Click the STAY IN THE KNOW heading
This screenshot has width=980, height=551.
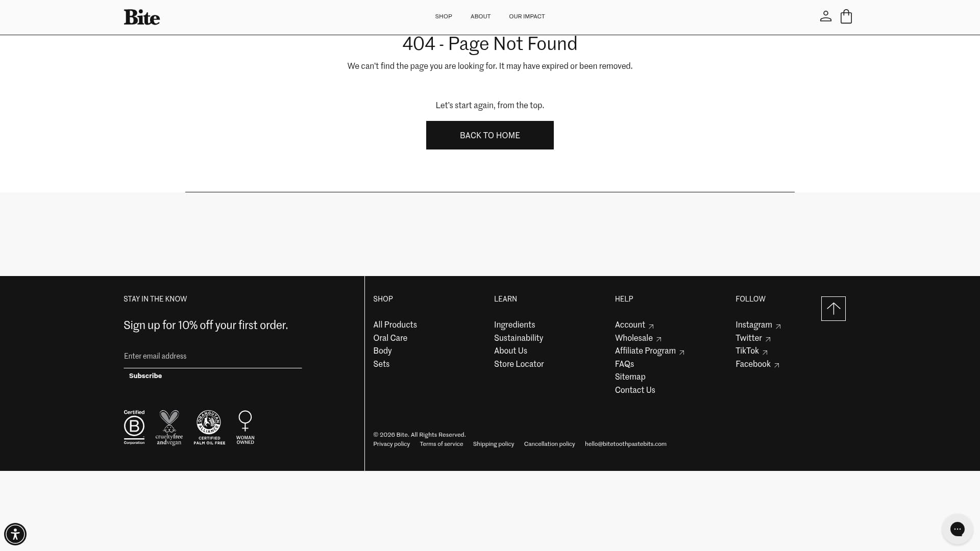155,299
